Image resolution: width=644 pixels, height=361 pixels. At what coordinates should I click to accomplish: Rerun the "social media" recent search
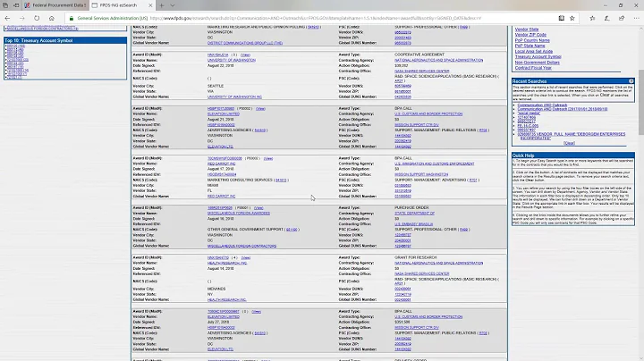tap(529, 113)
